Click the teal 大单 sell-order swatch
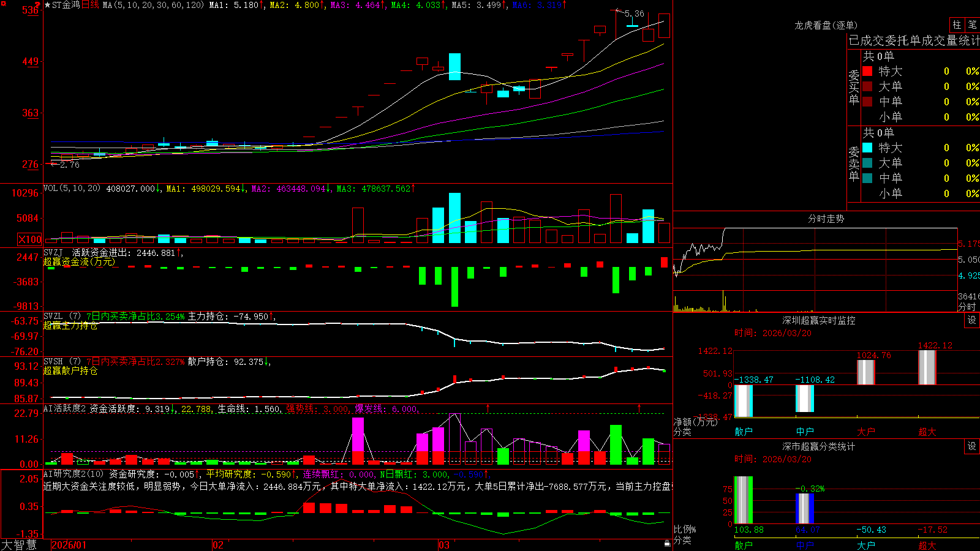Viewport: 980px width, 551px height. click(x=867, y=163)
